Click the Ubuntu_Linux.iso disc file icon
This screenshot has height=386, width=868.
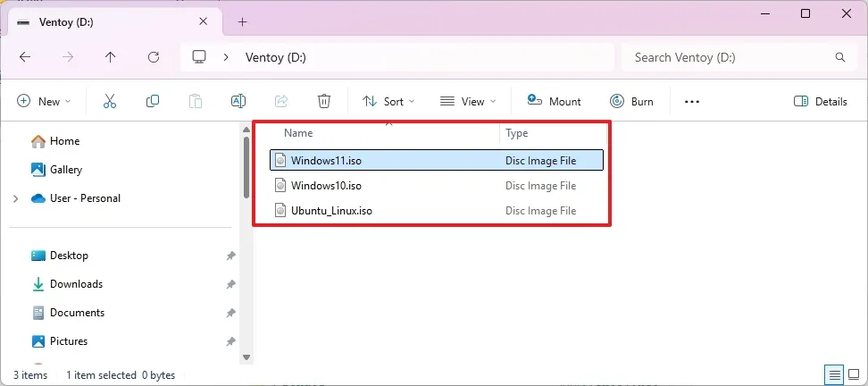pyautogui.click(x=281, y=211)
